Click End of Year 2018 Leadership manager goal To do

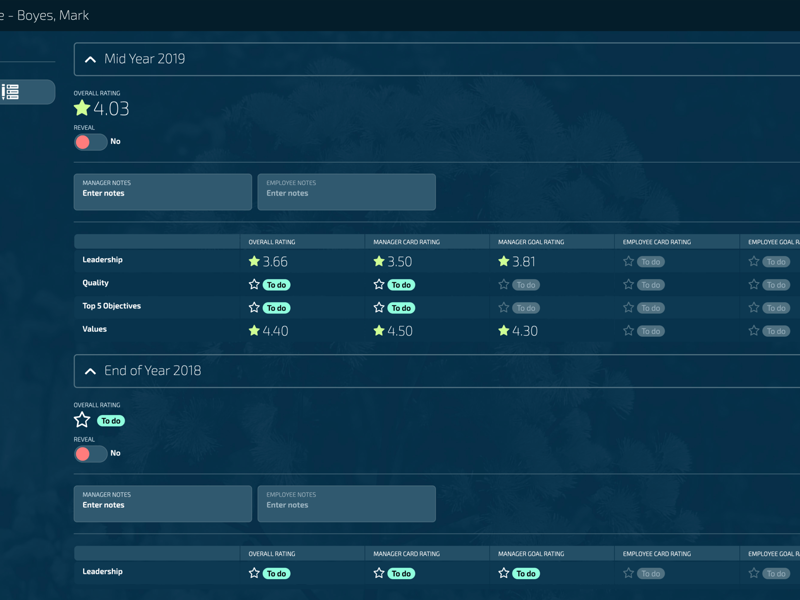click(x=527, y=574)
